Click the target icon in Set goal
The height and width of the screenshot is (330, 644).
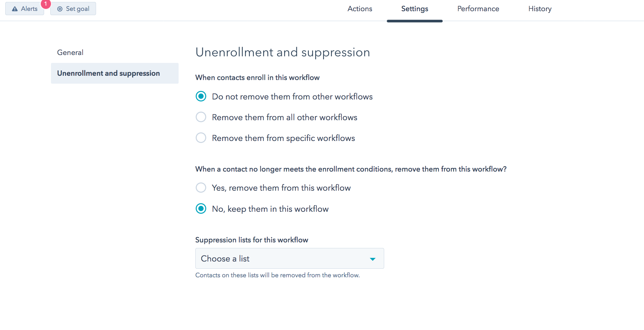60,9
